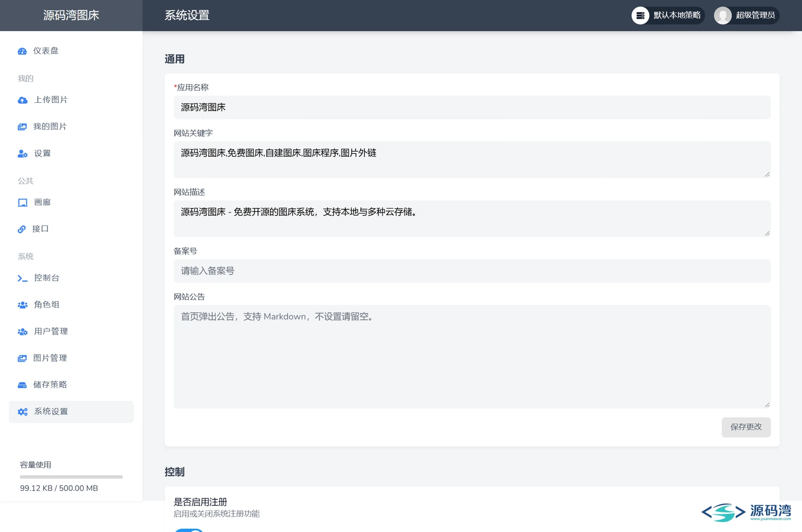The image size is (802, 532).
Task: Open 储存策略 sidebar menu item
Action: point(71,385)
